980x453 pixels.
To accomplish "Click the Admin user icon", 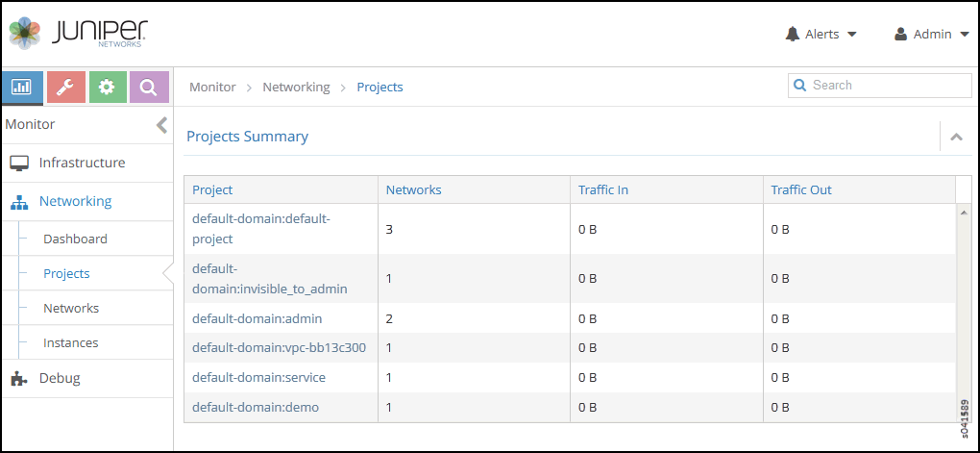I will (900, 35).
